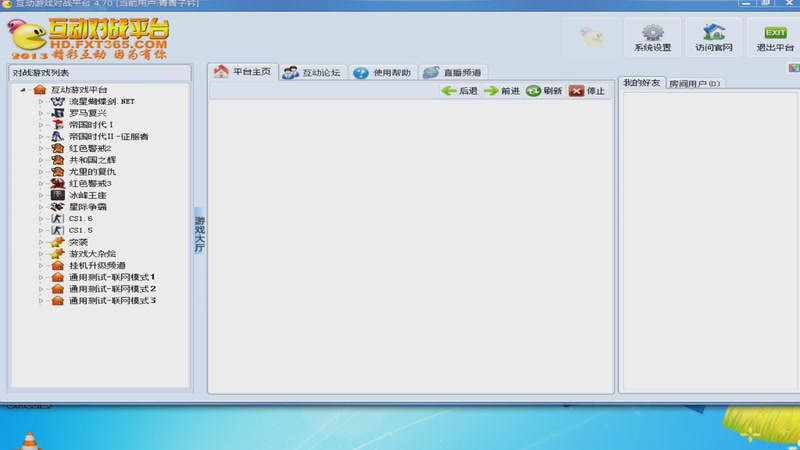Click the Visit Official Site (访问官网) house icon

[714, 32]
